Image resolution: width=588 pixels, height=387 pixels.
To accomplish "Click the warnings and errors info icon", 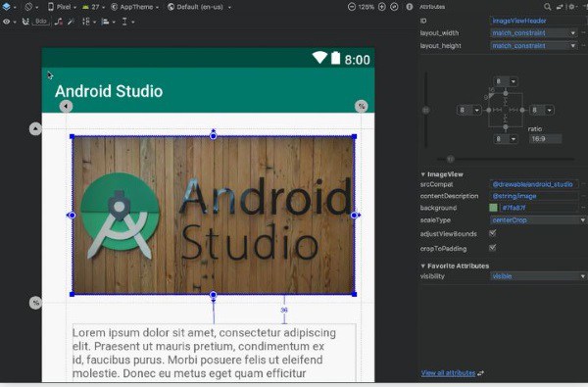I will coord(410,7).
